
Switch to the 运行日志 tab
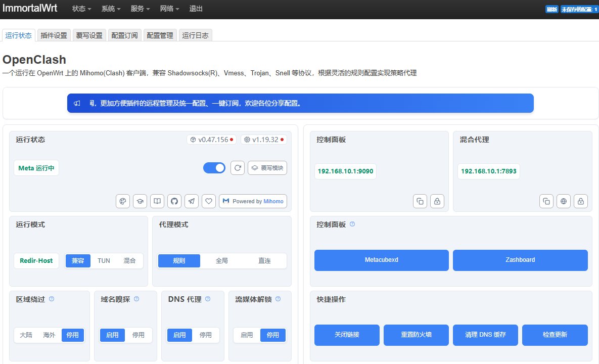[x=195, y=35]
